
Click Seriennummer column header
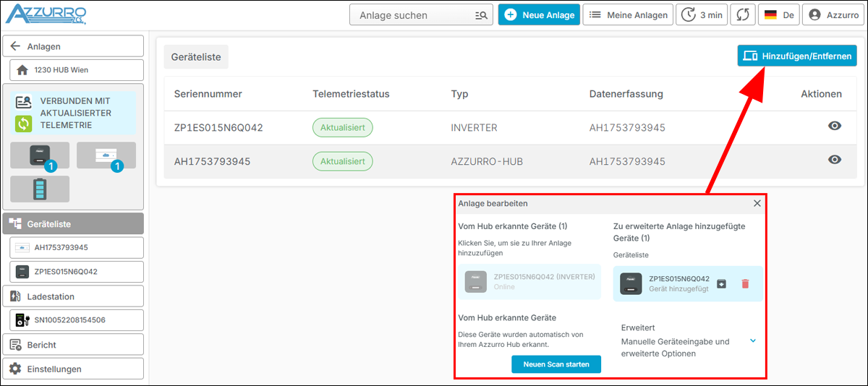pyautogui.click(x=208, y=94)
